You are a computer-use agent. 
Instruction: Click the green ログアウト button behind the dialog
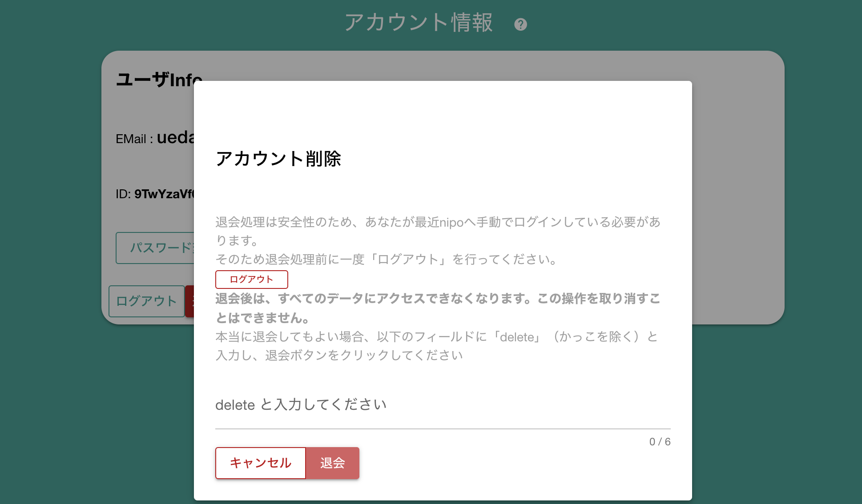[147, 301]
